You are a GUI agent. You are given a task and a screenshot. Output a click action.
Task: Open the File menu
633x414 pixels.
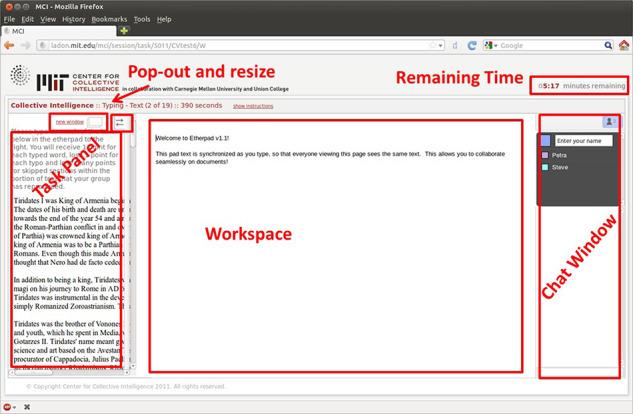(9, 19)
